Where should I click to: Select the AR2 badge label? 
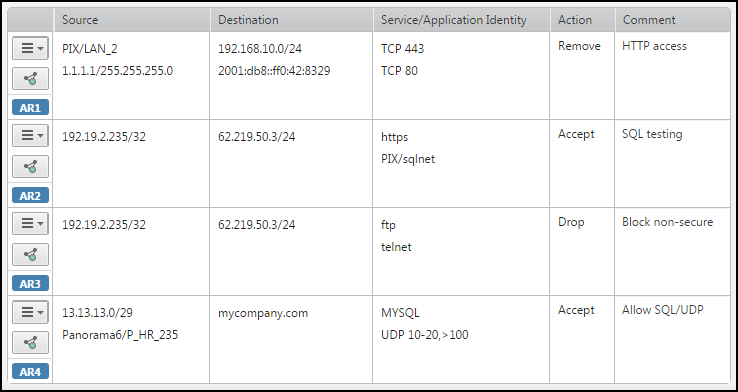pyautogui.click(x=30, y=195)
